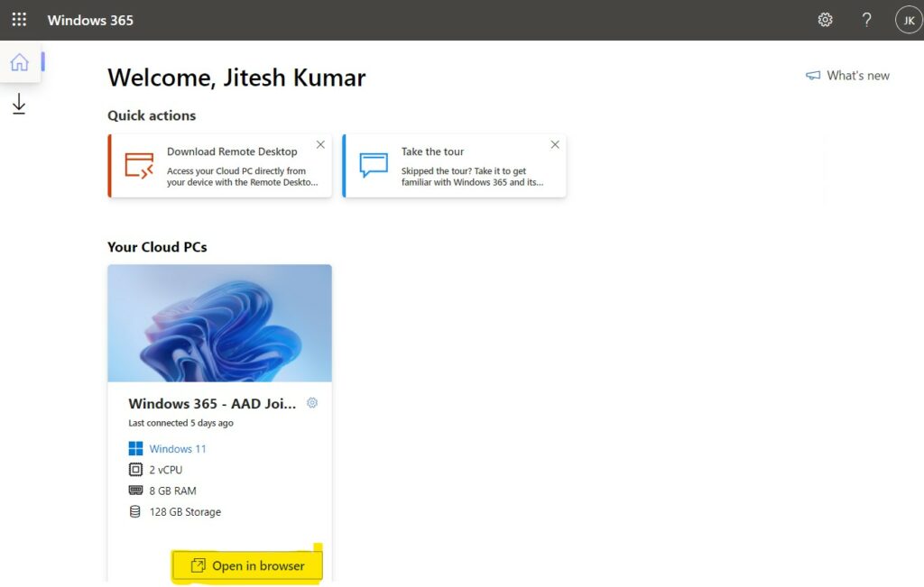This screenshot has width=924, height=587.
Task: Click the Quick actions heading
Action: coord(152,115)
